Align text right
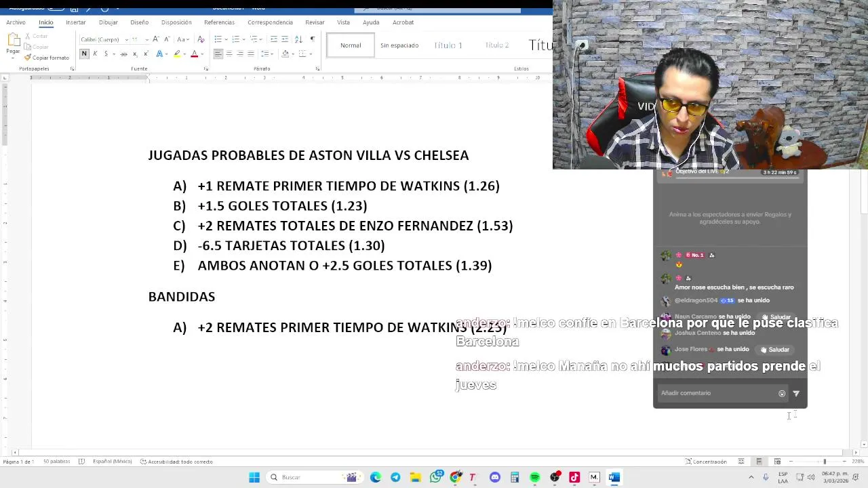Screen dimensions: 868x488 click(240, 54)
